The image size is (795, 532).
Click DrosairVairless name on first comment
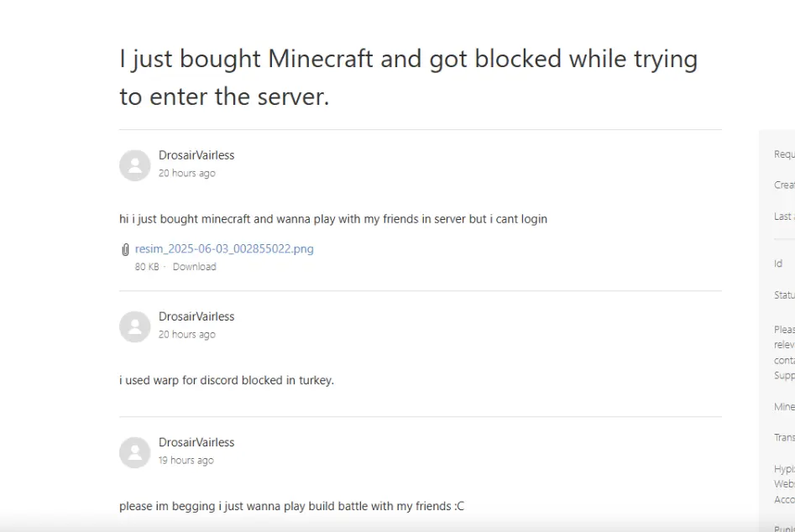[196, 155]
